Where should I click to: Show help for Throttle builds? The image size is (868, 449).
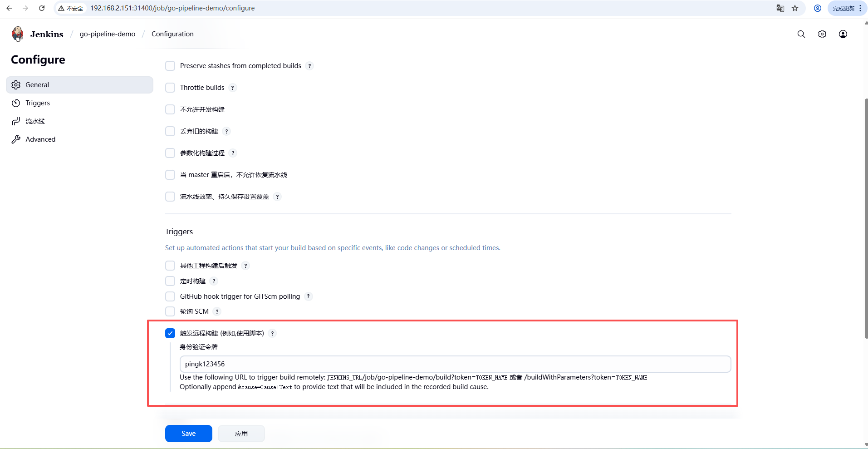pos(233,88)
